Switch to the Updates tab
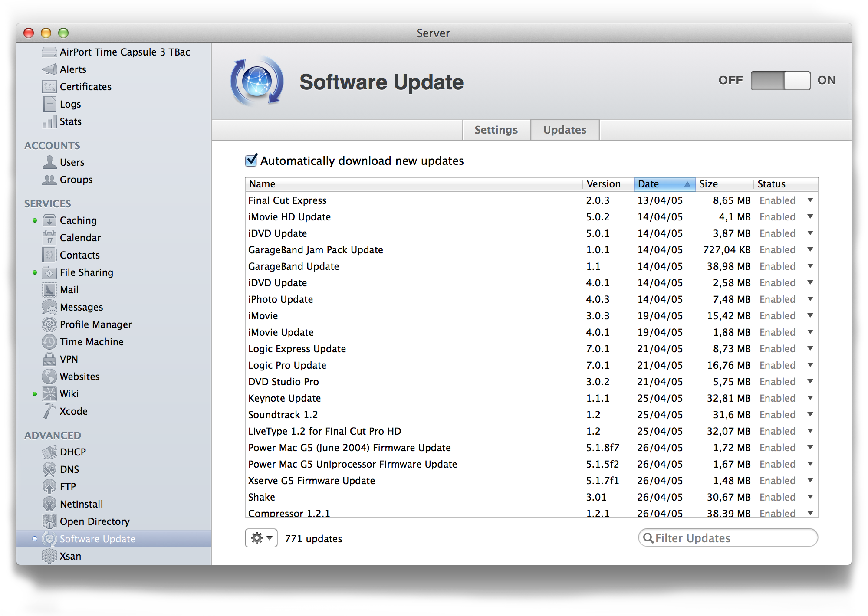The image size is (868, 616). tap(565, 130)
